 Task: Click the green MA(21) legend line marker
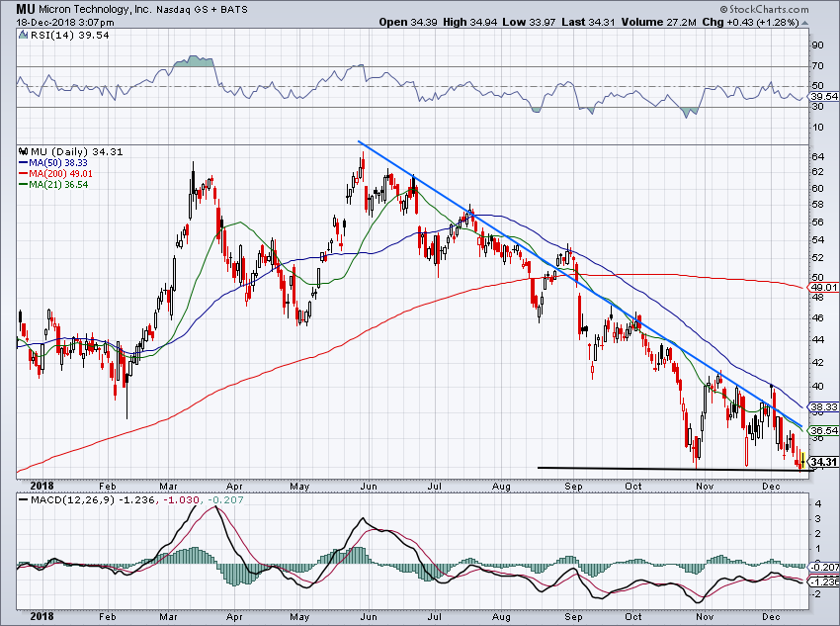[x=23, y=184]
